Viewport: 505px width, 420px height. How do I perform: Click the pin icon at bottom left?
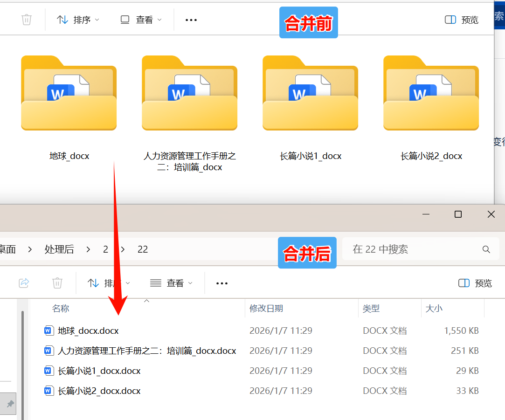(9, 404)
